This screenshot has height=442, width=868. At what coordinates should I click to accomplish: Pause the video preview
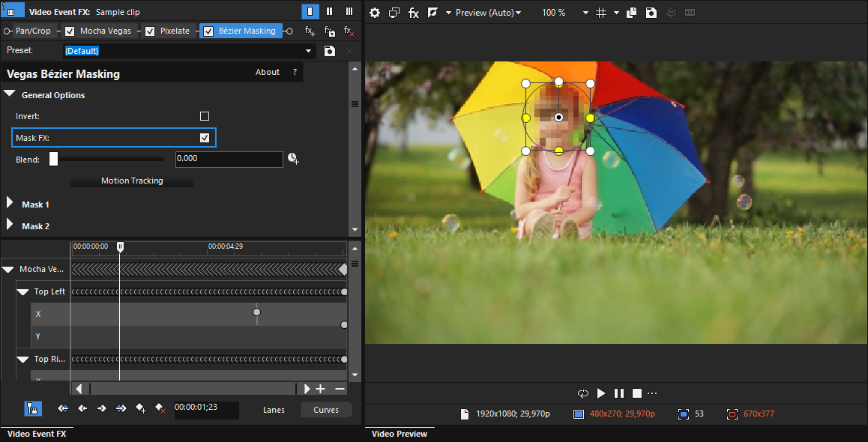pyautogui.click(x=619, y=393)
